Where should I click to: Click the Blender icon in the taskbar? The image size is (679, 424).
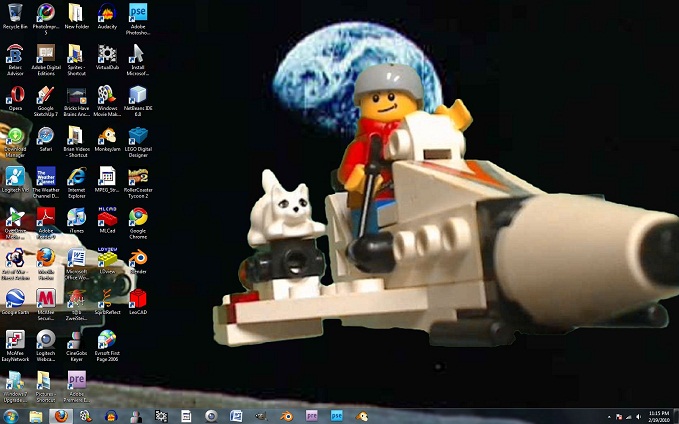286,416
